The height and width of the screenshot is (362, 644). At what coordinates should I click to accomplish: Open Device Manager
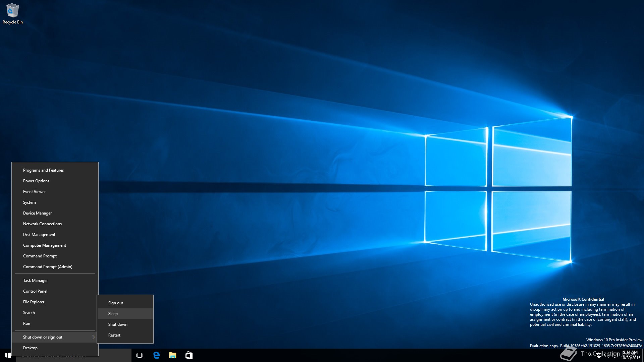[x=55, y=213]
